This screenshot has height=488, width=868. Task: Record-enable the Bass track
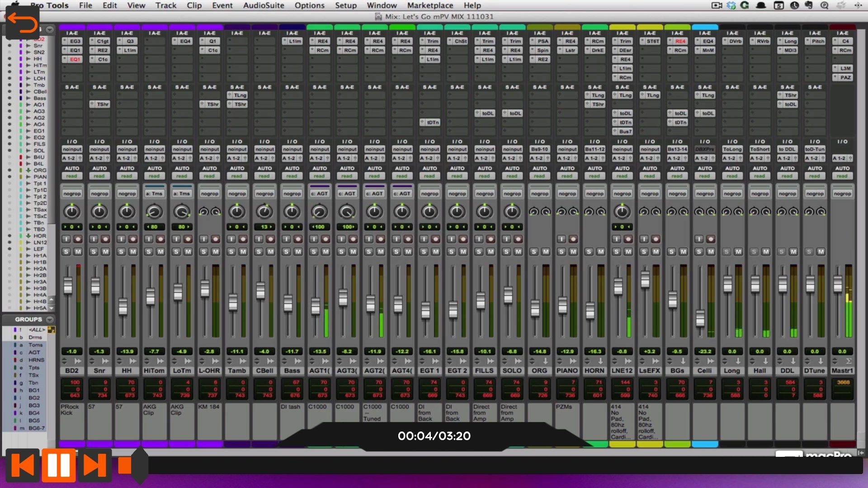[298, 239]
